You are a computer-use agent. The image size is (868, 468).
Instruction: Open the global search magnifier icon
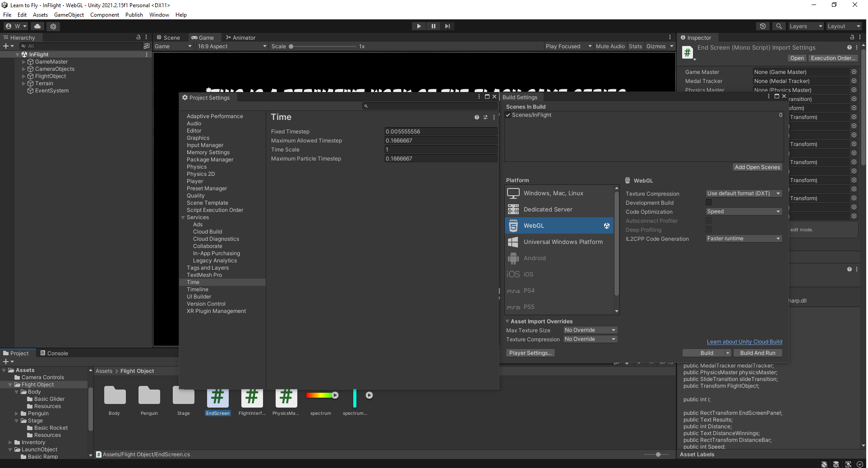pyautogui.click(x=779, y=26)
